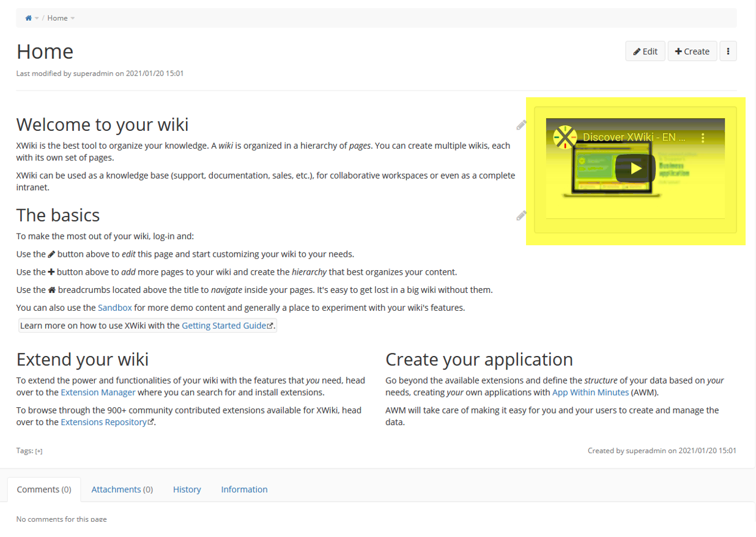Click the 'Home' page title heading
The height and width of the screenshot is (537, 756).
click(45, 51)
